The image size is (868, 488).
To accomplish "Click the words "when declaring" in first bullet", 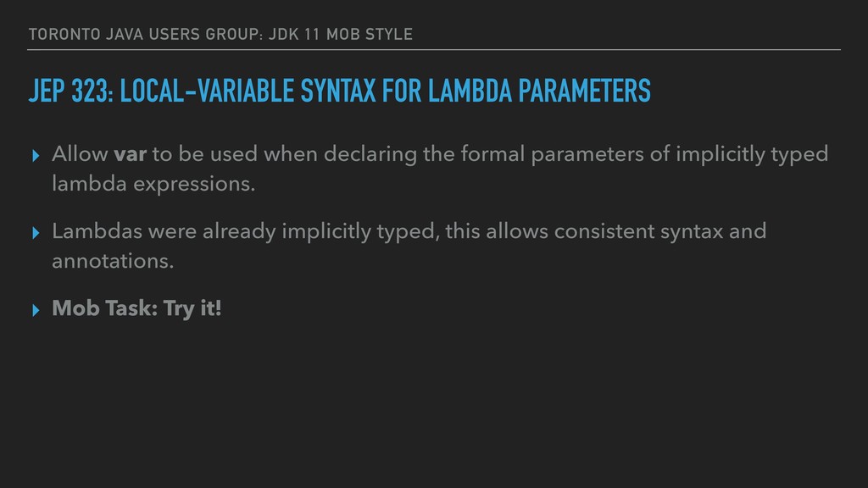I will tap(340, 154).
